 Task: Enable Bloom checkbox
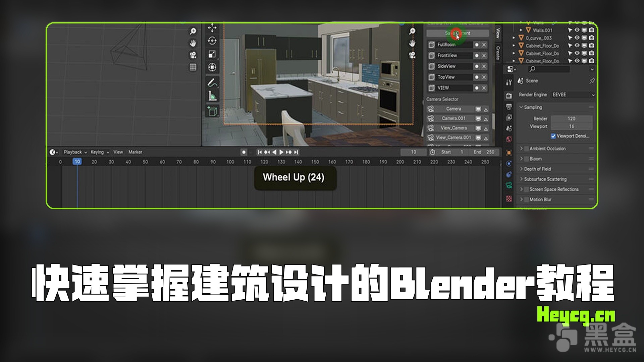click(x=526, y=159)
